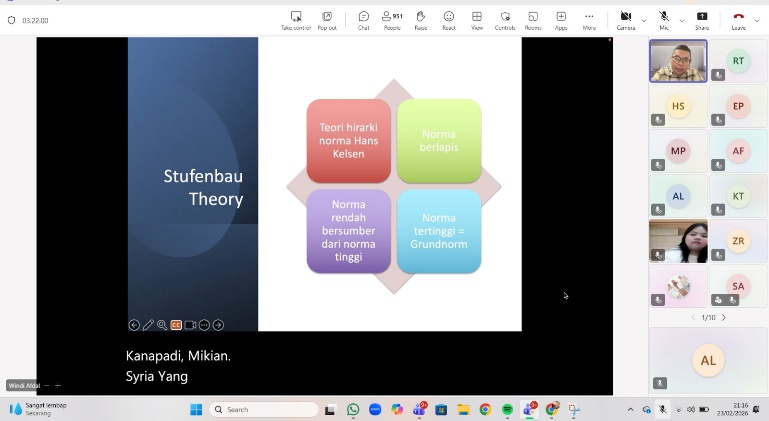The height and width of the screenshot is (421, 769).
Task: Expand the Mic options dropdown arrow
Action: pyautogui.click(x=681, y=20)
